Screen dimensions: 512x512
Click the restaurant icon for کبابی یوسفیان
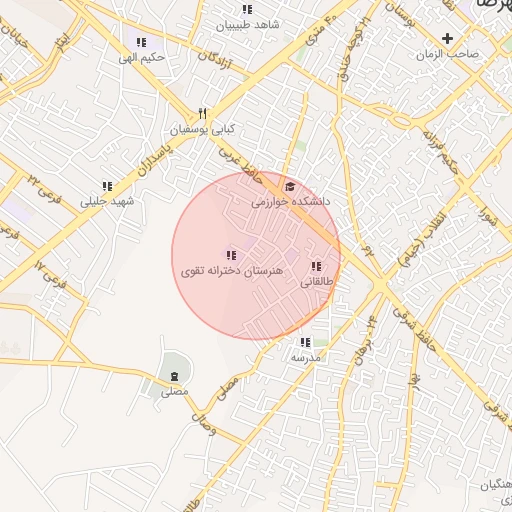[x=203, y=114]
